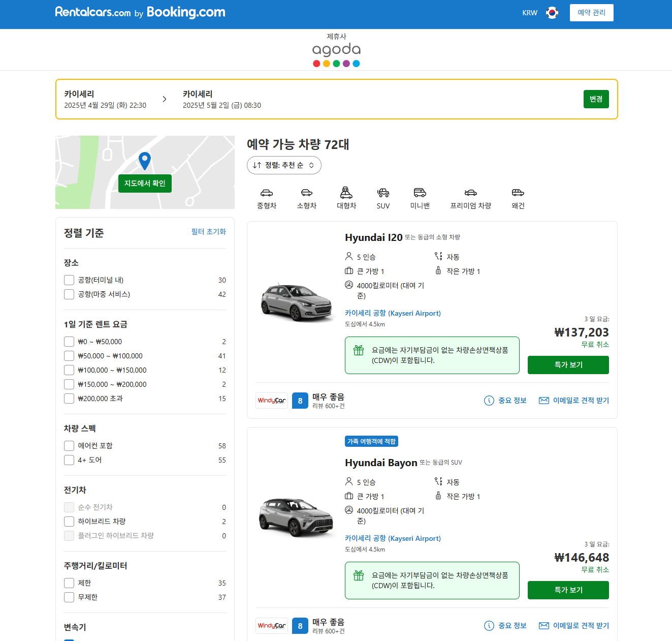This screenshot has height=641, width=672.
Task: Click the dropoff 카이세리 location field
Action: 222,99
